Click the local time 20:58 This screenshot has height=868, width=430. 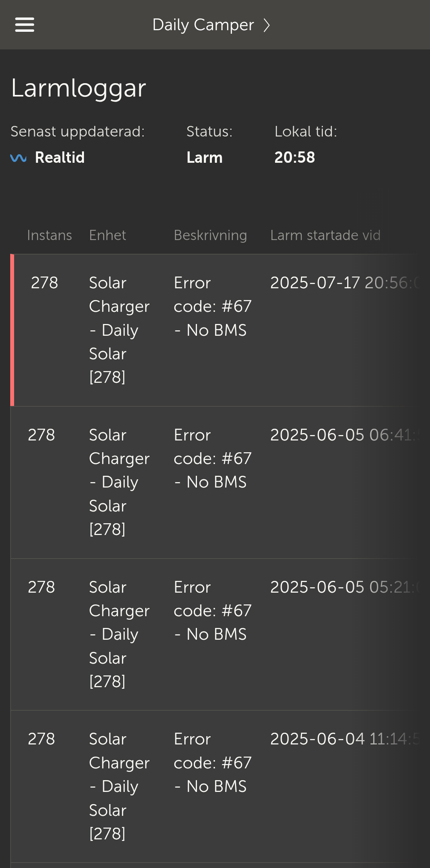coord(295,158)
